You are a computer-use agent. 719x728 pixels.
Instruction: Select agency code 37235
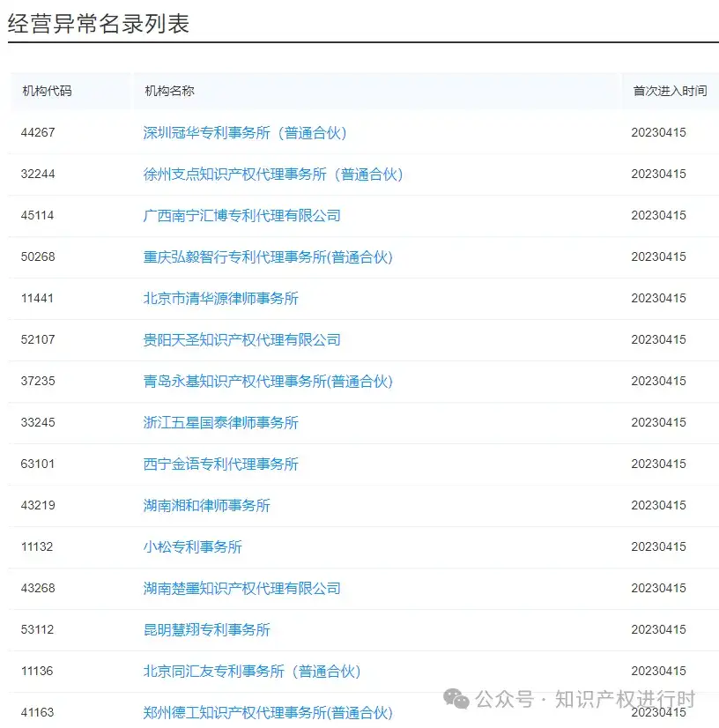coord(38,381)
